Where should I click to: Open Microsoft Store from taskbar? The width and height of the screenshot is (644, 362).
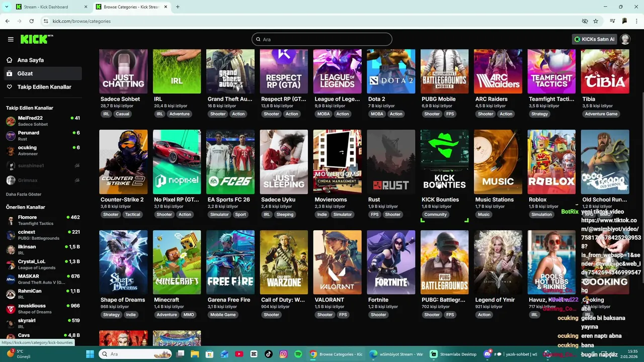click(209, 354)
